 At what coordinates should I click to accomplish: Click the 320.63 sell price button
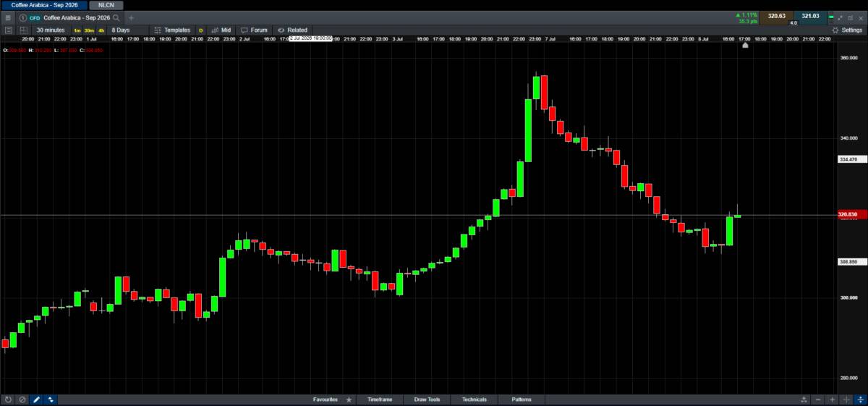[776, 16]
